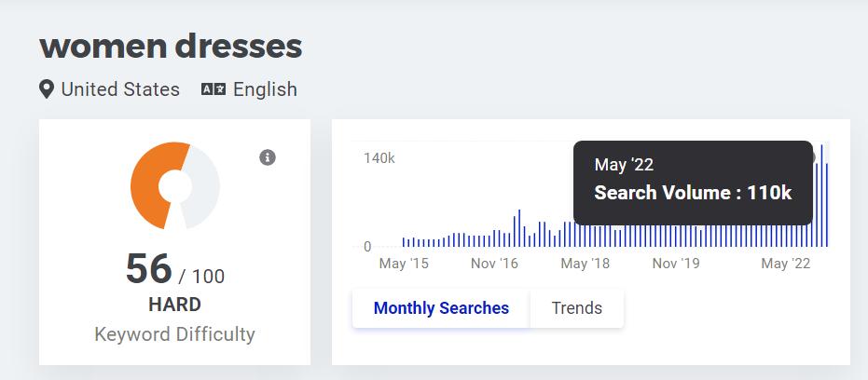The image size is (868, 380).
Task: Click the United States location label
Action: [x=120, y=89]
